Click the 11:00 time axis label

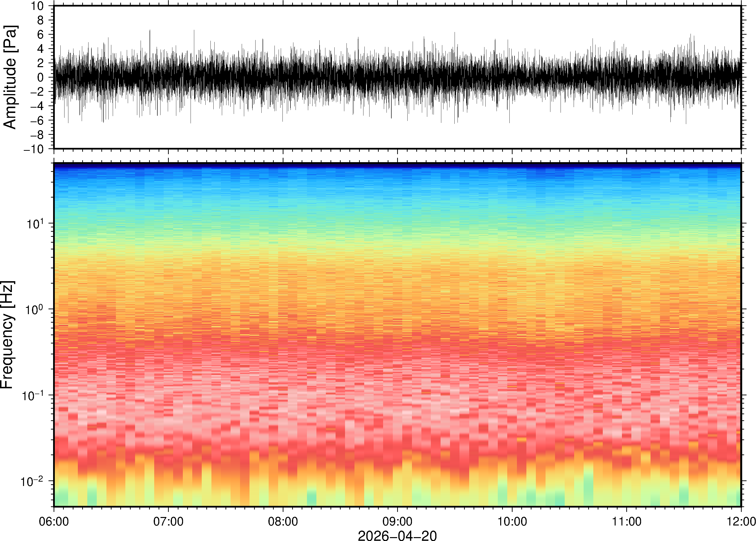point(627,521)
